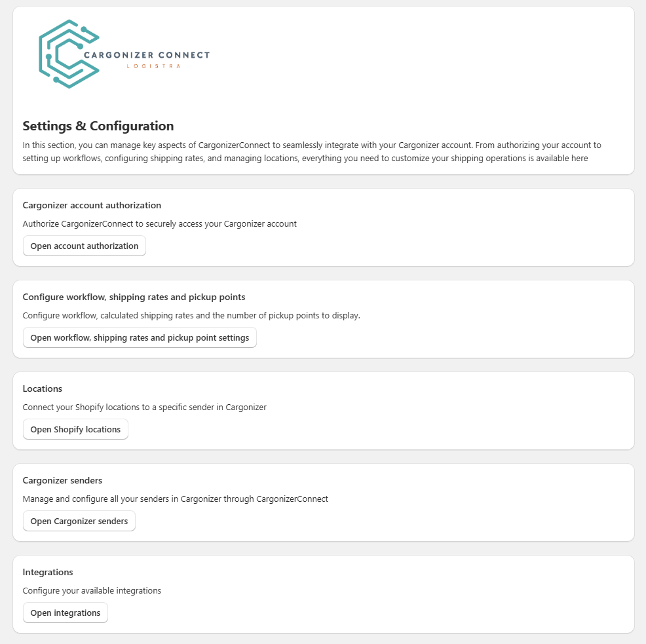Click the CARGONIZER CONNECT logo text
The height and width of the screenshot is (644, 646).
click(x=147, y=55)
